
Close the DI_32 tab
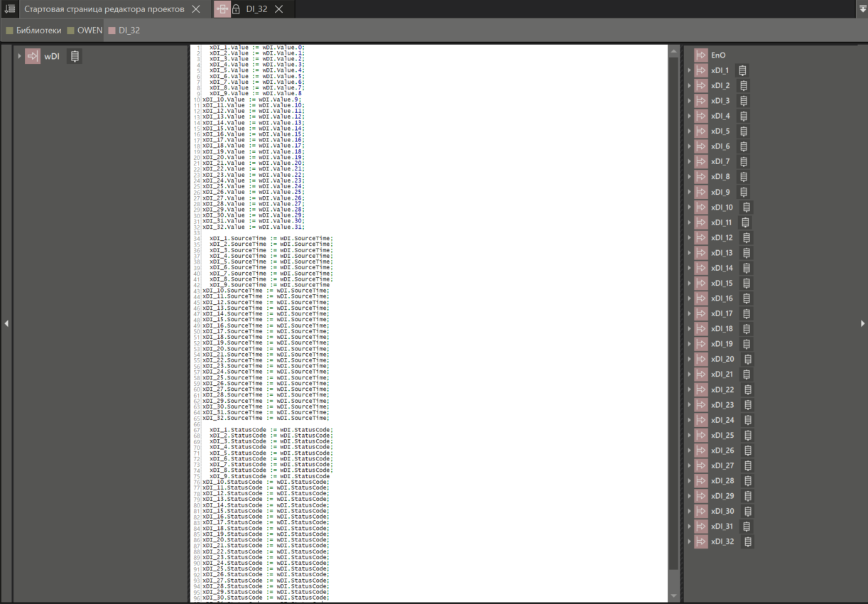pyautogui.click(x=279, y=9)
